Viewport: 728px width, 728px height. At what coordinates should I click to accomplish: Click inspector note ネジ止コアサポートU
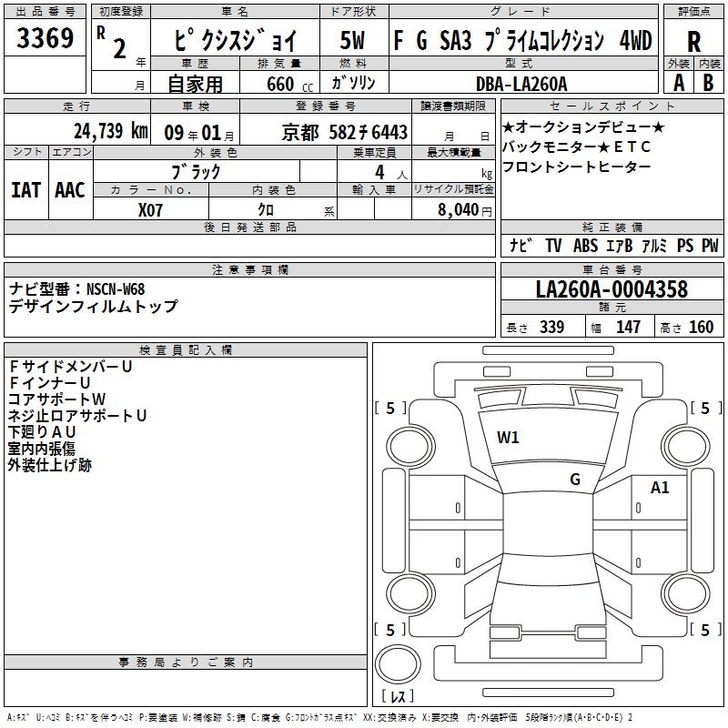77,416
